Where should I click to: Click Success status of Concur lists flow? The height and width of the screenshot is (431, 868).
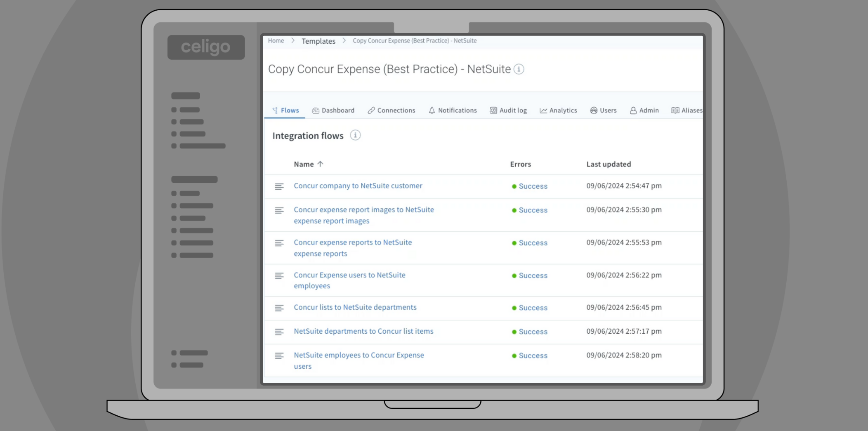click(x=530, y=308)
